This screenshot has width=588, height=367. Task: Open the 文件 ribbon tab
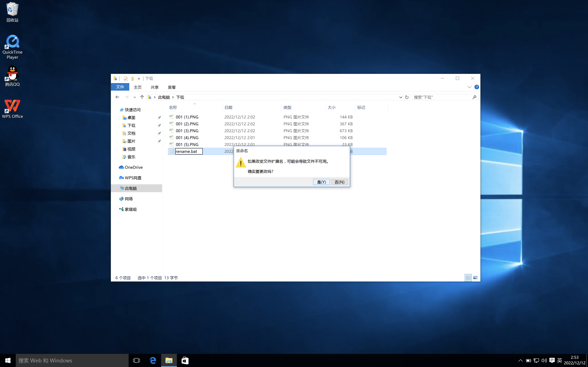[x=120, y=87]
